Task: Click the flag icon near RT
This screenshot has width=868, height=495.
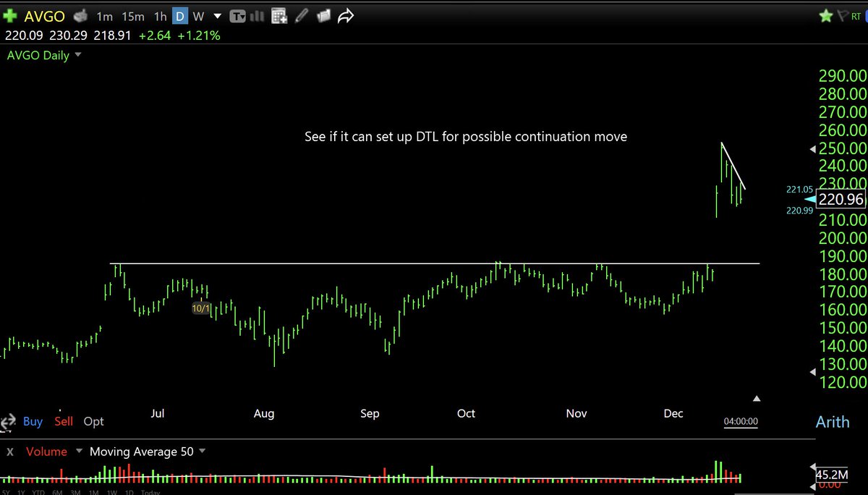Action: click(841, 15)
